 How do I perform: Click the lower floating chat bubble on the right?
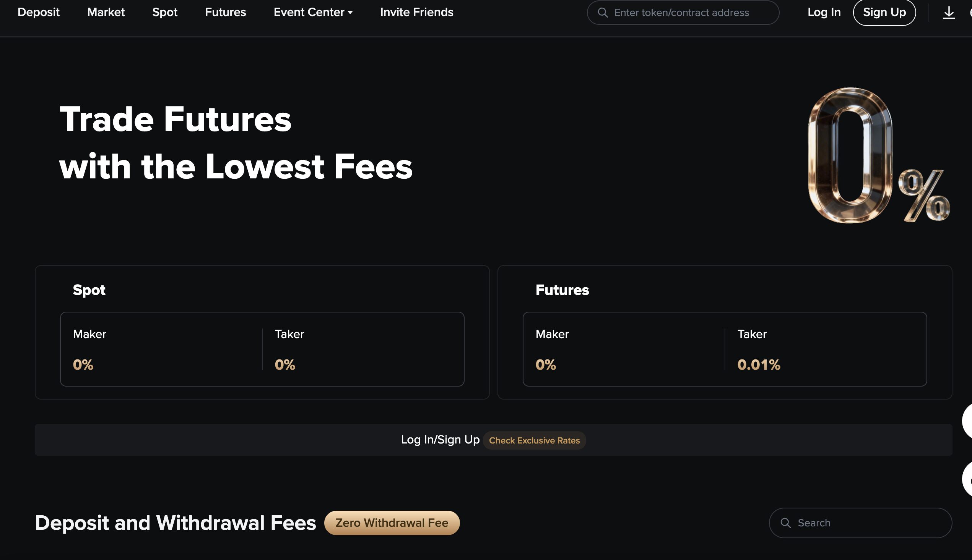pyautogui.click(x=969, y=479)
